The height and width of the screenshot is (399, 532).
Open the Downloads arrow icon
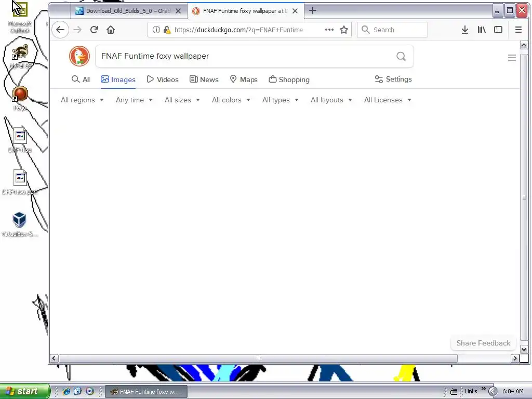pyautogui.click(x=465, y=30)
